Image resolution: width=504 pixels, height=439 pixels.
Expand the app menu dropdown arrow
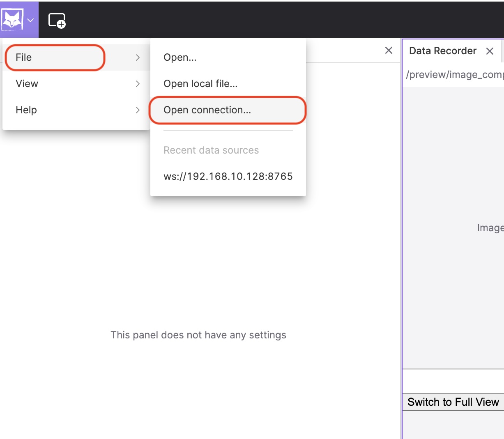(30, 20)
